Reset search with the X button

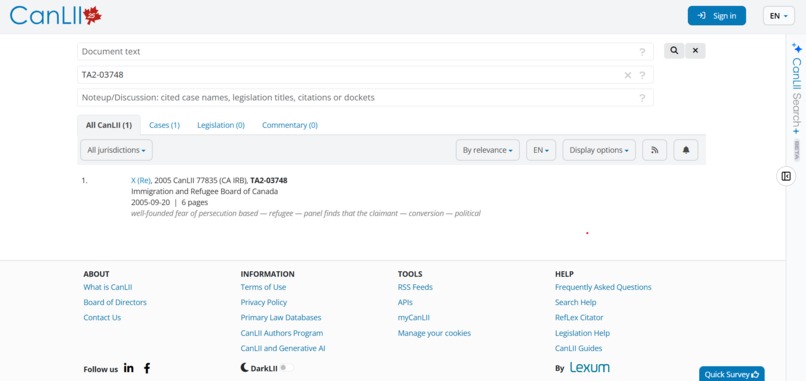click(x=695, y=51)
